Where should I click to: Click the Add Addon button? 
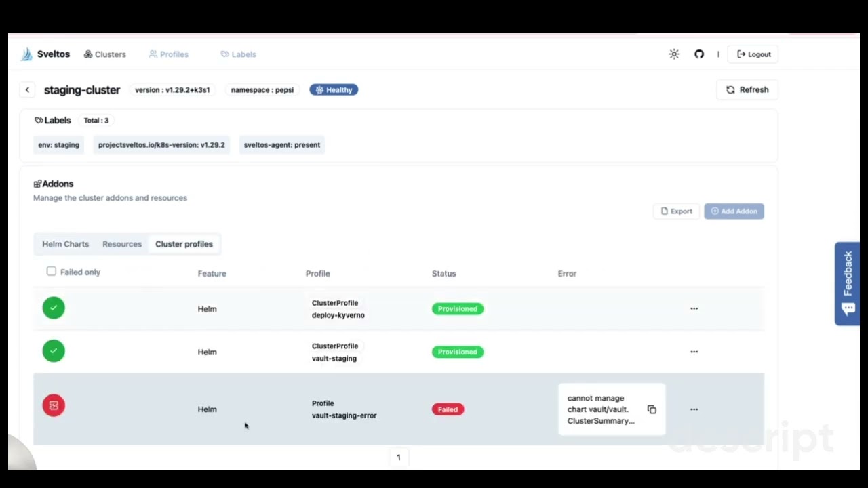(x=734, y=211)
